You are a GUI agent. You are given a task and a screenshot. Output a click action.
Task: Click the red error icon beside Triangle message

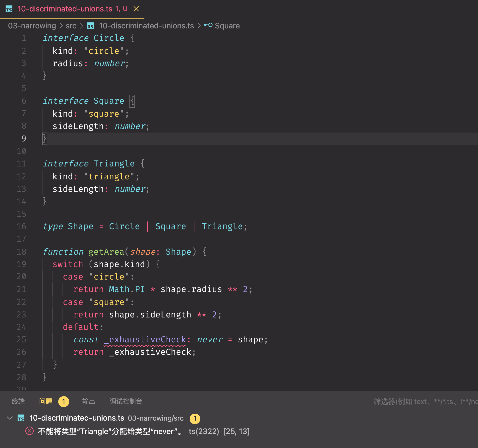tap(29, 431)
